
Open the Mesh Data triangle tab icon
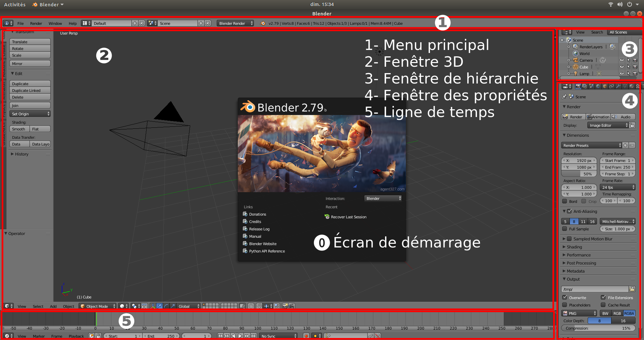point(625,86)
